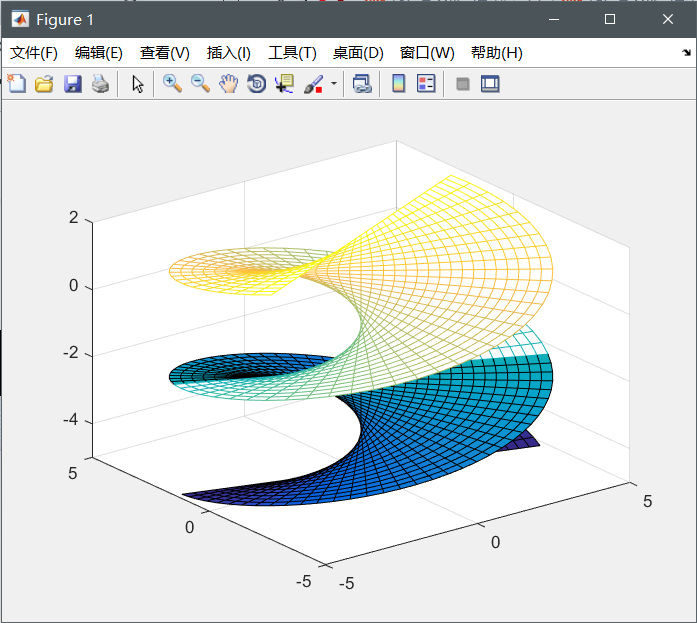Insert a colorbar from the toolbar
Image resolution: width=697 pixels, height=623 pixels.
click(x=398, y=84)
